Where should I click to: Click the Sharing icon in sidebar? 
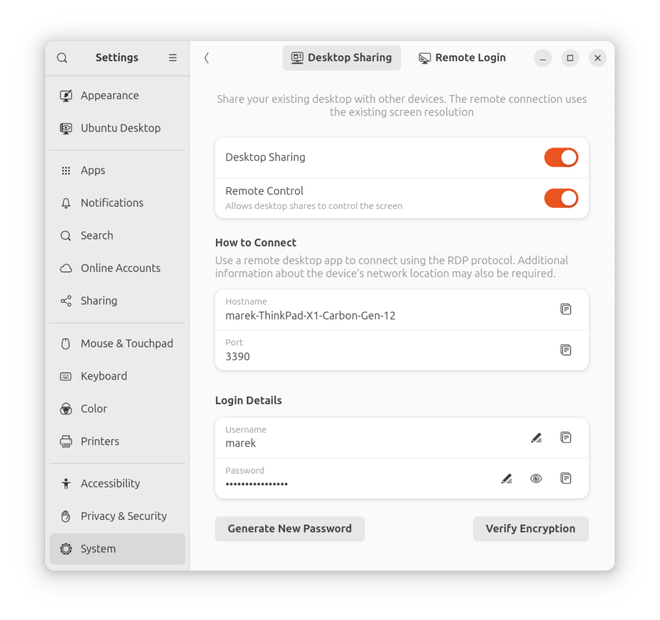coord(66,301)
